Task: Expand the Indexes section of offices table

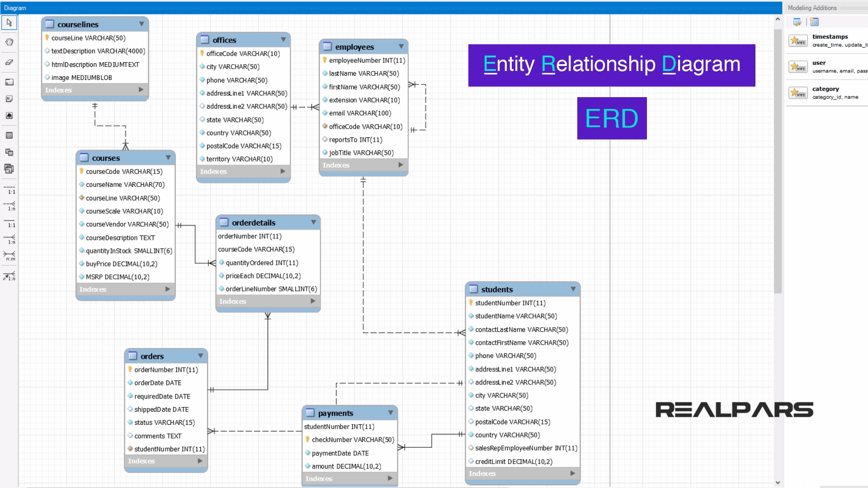Action: click(x=283, y=171)
